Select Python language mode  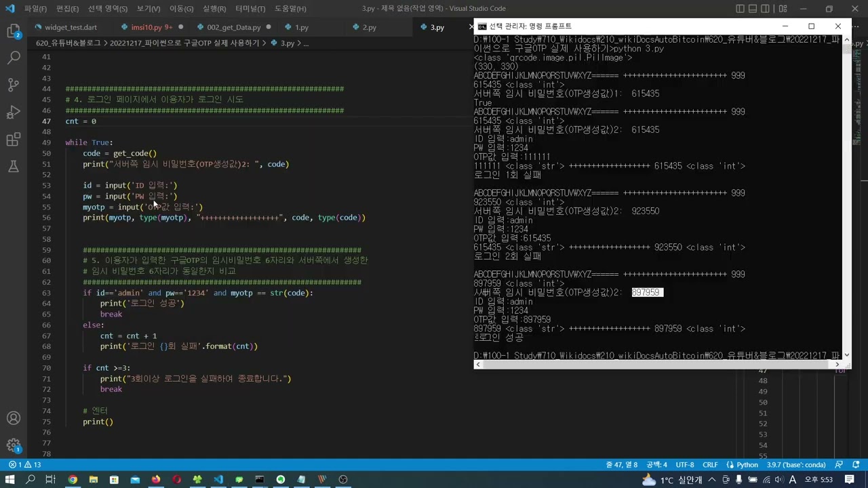tap(742, 465)
